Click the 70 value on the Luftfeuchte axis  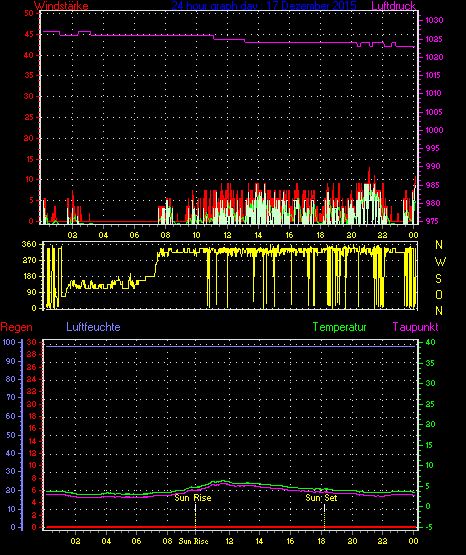[11, 397]
